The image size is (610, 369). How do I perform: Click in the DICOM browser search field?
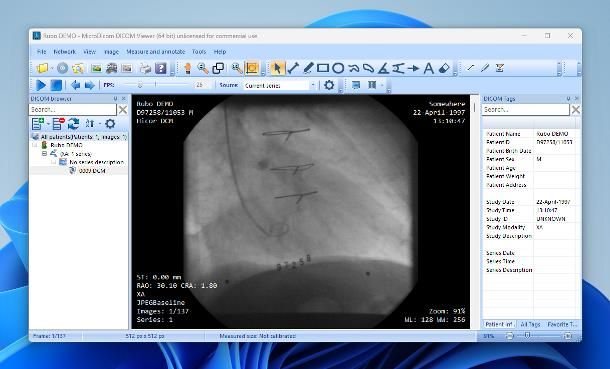coord(73,110)
